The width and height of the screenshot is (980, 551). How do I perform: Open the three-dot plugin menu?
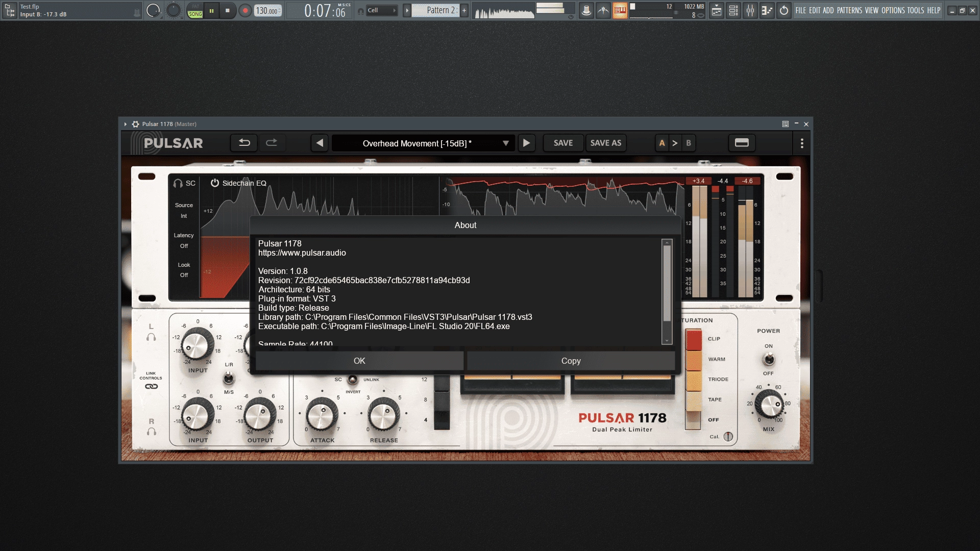tap(802, 143)
